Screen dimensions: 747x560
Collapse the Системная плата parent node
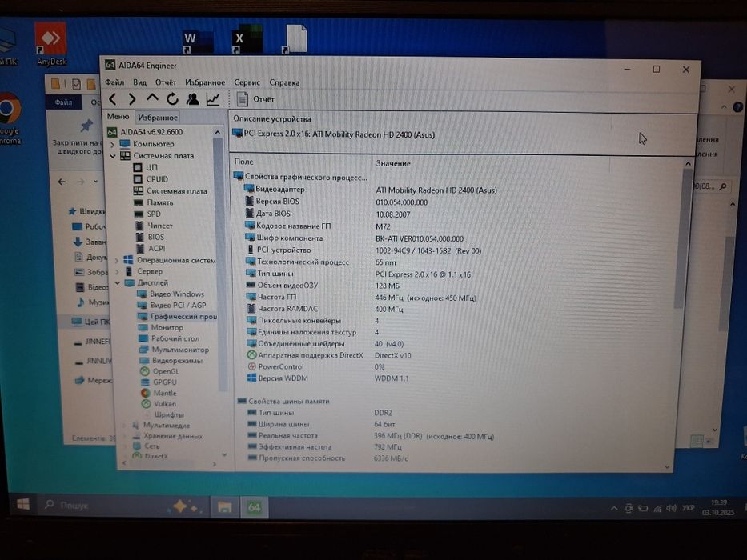coord(113,156)
